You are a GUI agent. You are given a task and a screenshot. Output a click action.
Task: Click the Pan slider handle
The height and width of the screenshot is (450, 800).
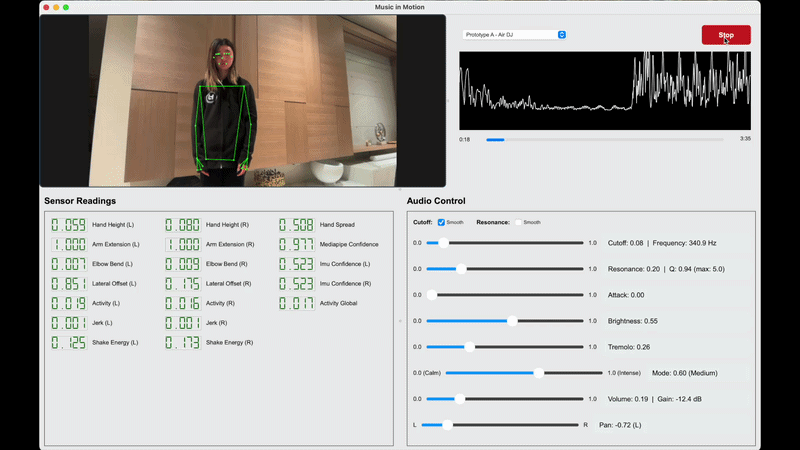coord(447,425)
